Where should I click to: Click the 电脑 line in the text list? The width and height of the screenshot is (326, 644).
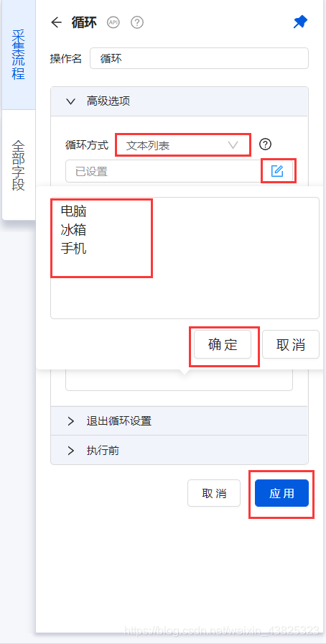pyautogui.click(x=73, y=211)
